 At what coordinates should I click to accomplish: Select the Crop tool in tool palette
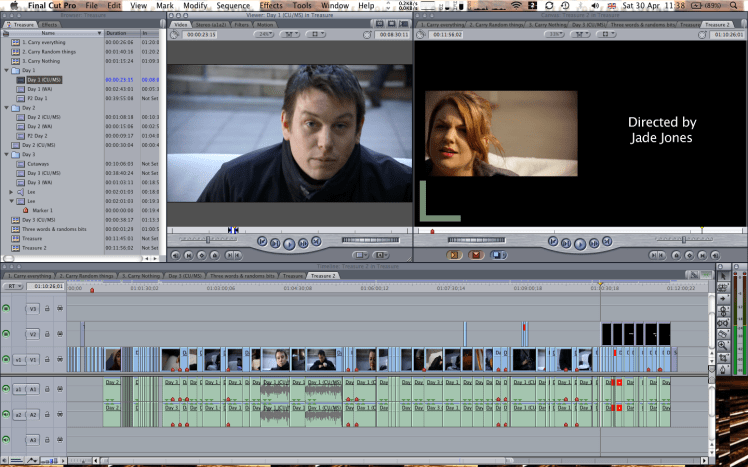723,357
